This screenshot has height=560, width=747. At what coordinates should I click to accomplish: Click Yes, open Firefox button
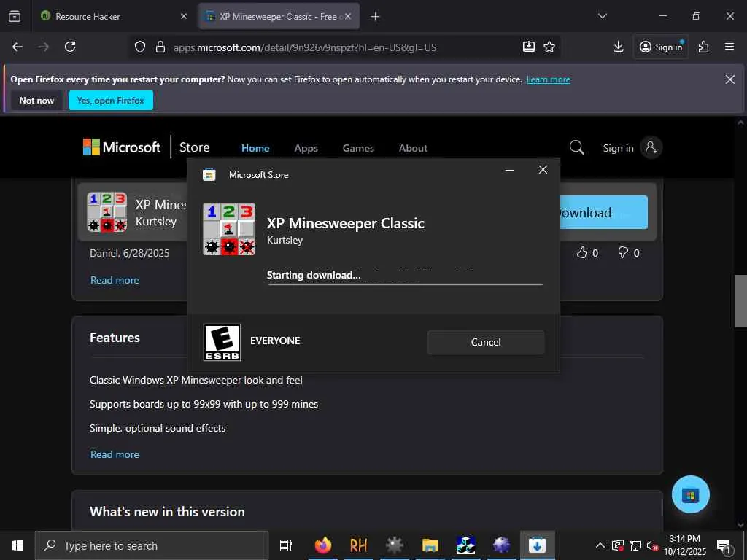111,101
